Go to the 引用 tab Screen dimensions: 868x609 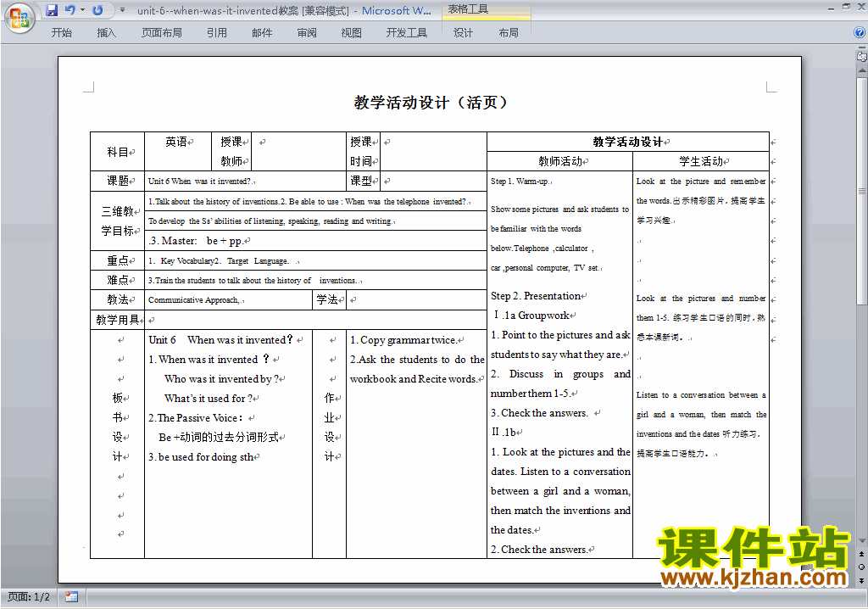[x=216, y=33]
